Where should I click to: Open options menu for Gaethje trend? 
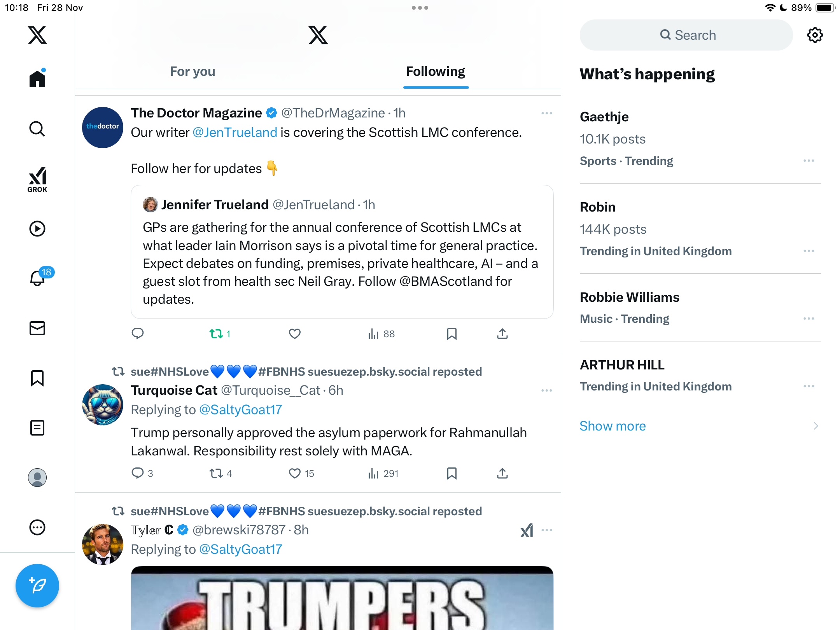(809, 161)
